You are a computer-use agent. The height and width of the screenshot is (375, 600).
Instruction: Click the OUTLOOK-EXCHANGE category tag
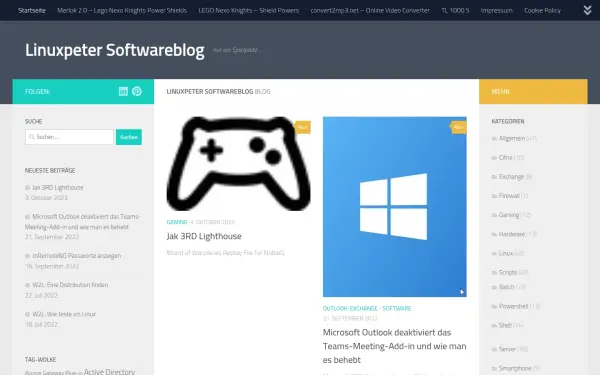tap(350, 308)
